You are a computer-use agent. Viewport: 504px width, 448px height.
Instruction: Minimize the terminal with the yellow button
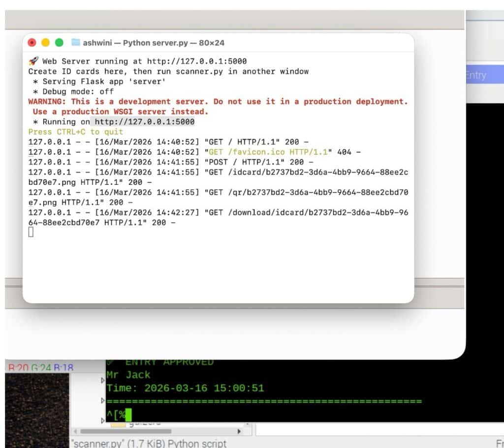coord(46,43)
